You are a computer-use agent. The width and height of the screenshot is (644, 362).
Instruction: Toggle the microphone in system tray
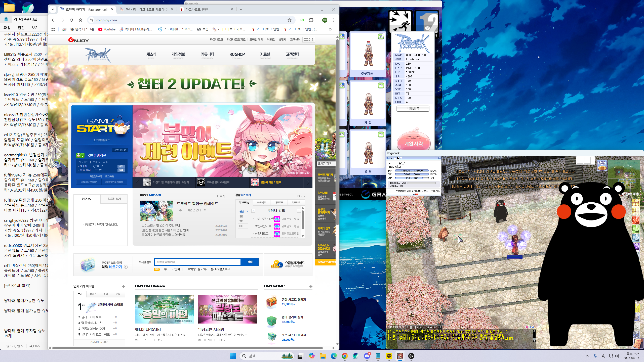coord(595,356)
